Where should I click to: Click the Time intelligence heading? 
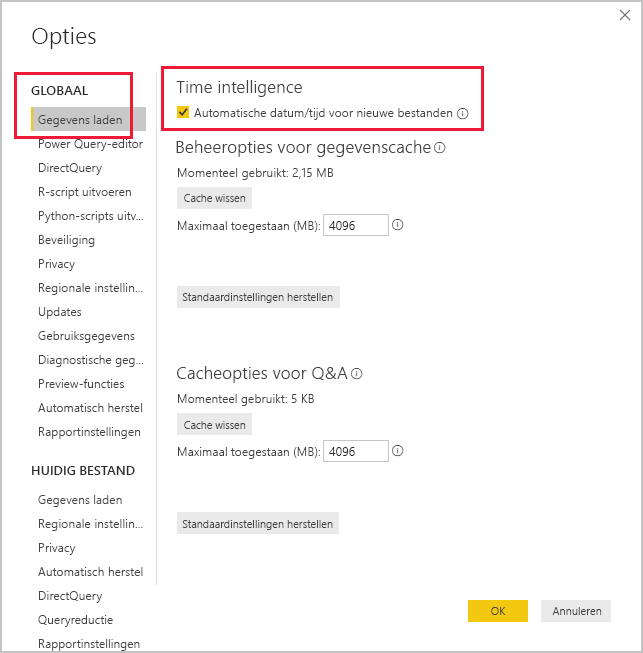239,87
